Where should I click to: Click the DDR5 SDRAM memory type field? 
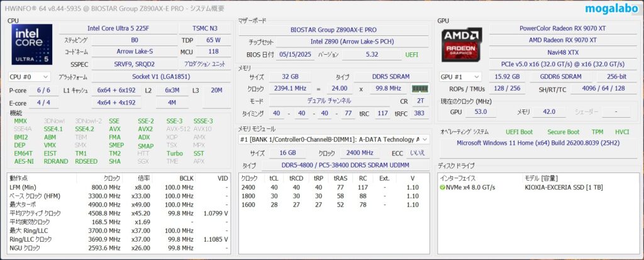click(391, 77)
